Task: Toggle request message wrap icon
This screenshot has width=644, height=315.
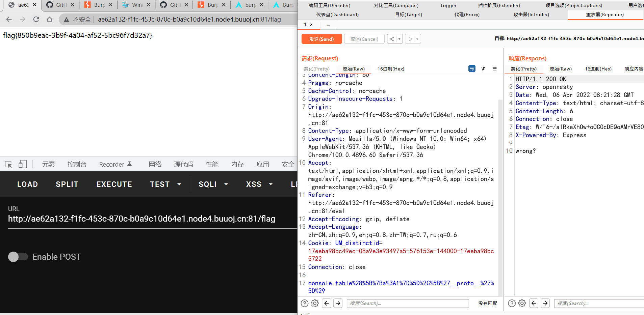Action: 472,68
